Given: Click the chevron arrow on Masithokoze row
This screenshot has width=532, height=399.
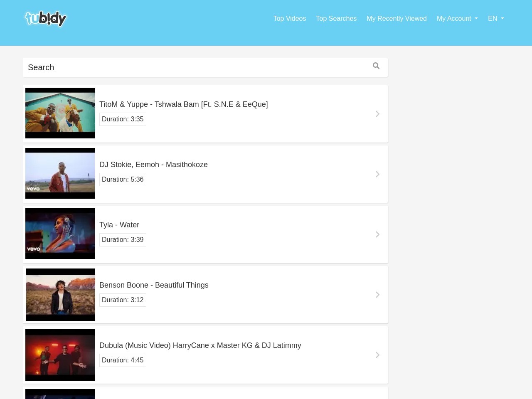Looking at the screenshot, I should click(377, 174).
